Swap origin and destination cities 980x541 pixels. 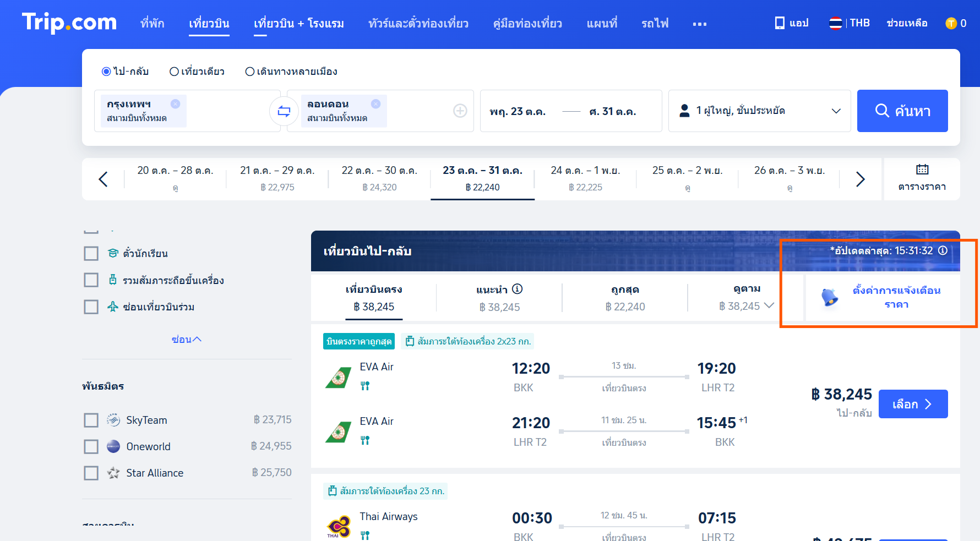[x=284, y=111]
